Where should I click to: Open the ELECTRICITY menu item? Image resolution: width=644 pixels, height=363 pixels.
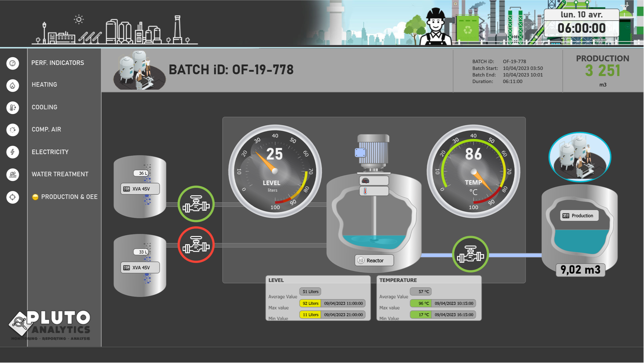[x=50, y=152]
